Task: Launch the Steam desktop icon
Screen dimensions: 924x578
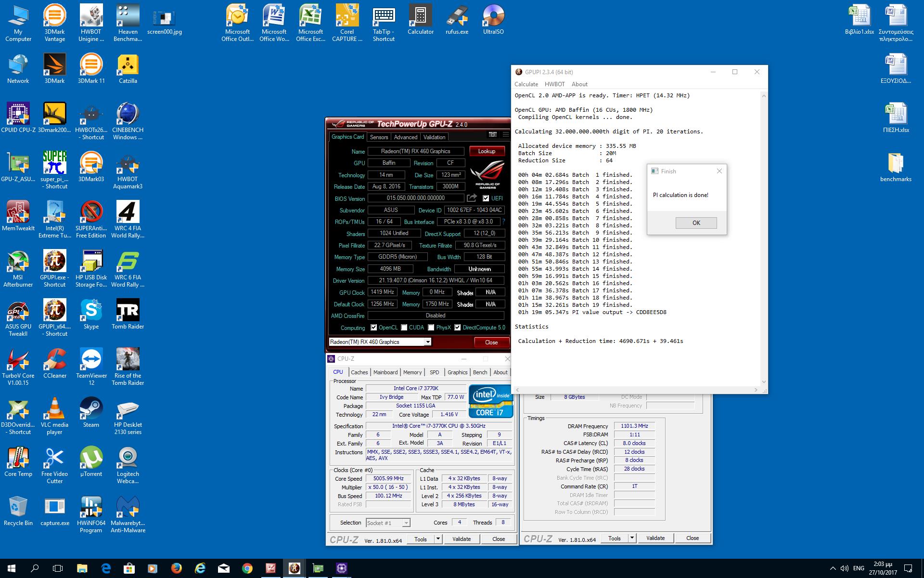Action: [x=91, y=412]
